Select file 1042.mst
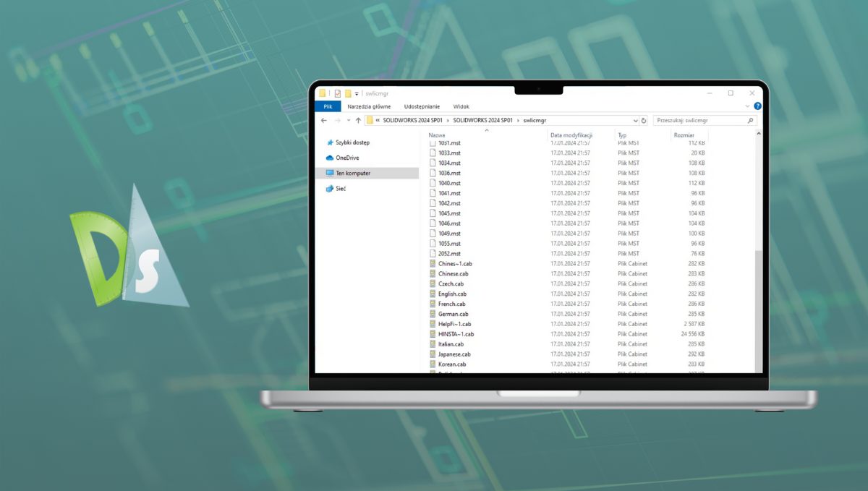 coord(449,203)
